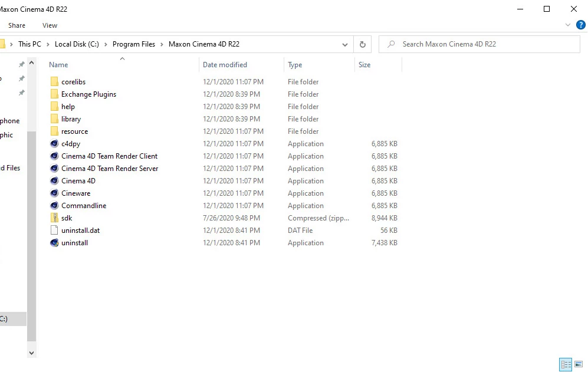588x372 pixels.
Task: Click the c4dpy file name
Action: [71, 144]
